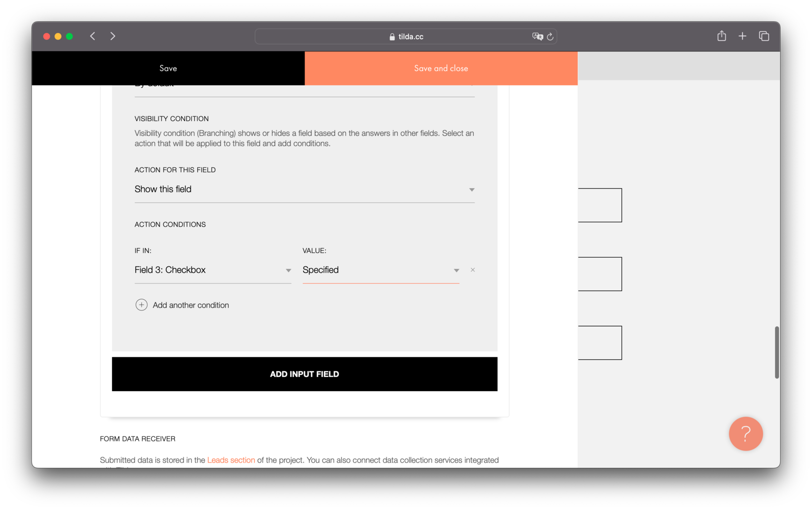This screenshot has height=510, width=812.
Task: Click the Save and close tab
Action: (440, 68)
